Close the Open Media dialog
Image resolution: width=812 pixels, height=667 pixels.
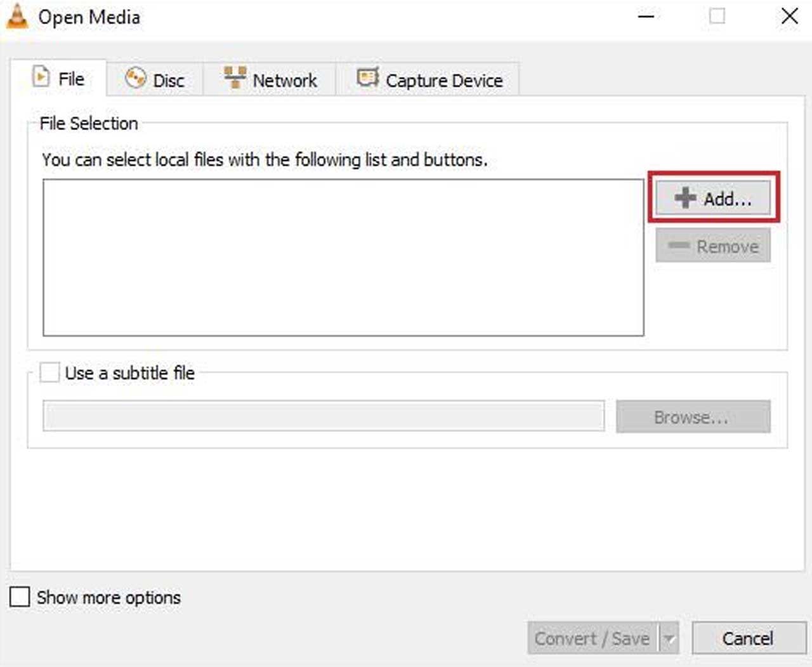(x=789, y=17)
